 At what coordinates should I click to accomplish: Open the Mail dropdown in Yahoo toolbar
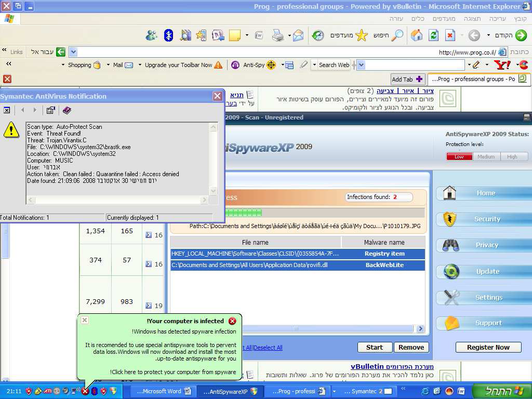point(108,65)
